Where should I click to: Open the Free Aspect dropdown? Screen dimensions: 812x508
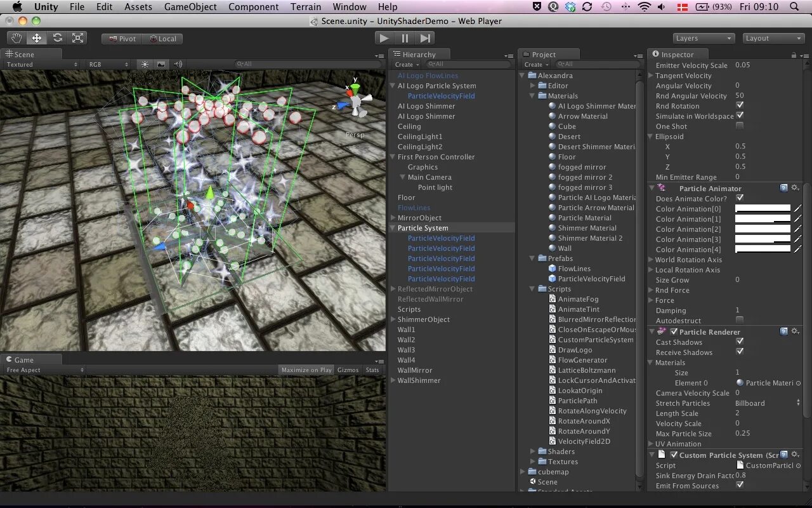coord(44,370)
